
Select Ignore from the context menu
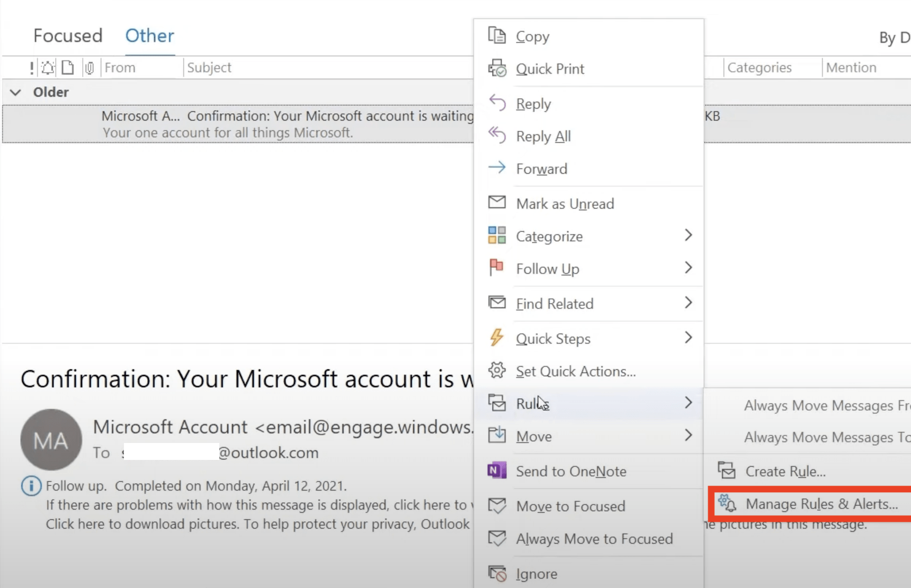coord(588,574)
